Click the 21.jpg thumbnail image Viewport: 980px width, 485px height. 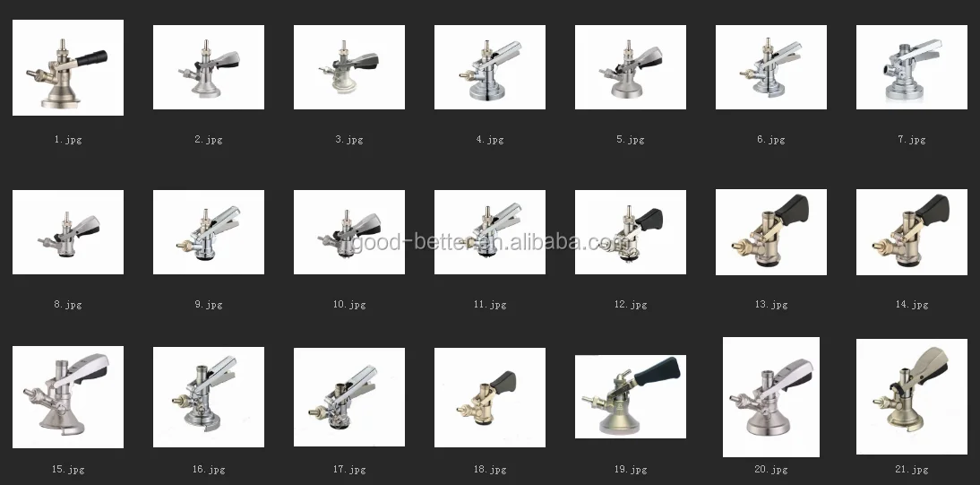click(912, 397)
